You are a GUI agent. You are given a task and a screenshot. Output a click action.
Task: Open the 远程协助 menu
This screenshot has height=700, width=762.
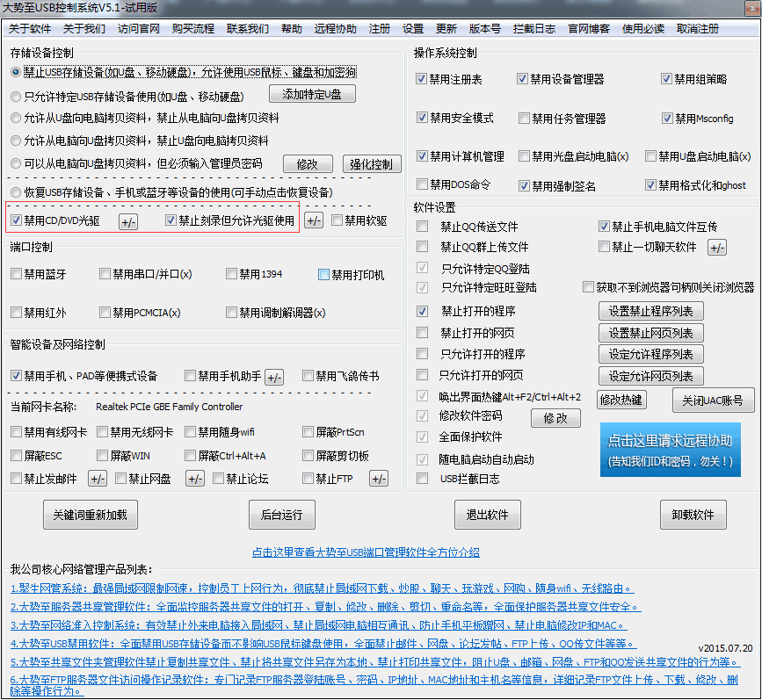click(335, 27)
